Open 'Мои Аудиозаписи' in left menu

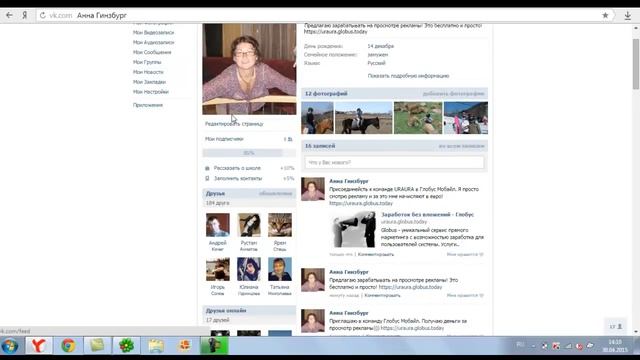tap(153, 42)
